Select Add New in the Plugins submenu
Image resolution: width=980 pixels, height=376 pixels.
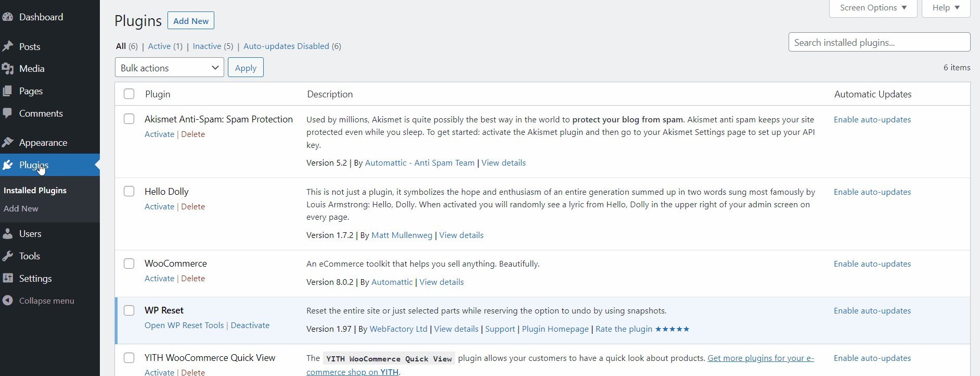21,208
